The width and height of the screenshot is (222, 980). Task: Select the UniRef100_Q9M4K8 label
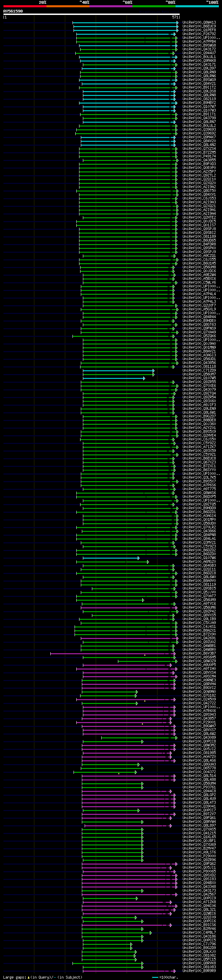[x=199, y=60]
